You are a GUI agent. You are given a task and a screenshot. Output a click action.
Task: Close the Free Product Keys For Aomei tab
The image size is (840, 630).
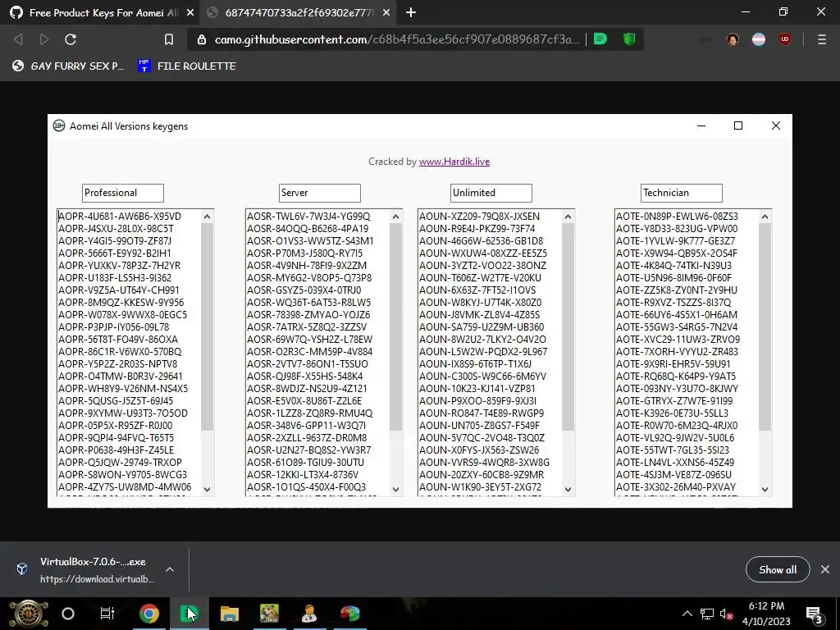coord(190,12)
